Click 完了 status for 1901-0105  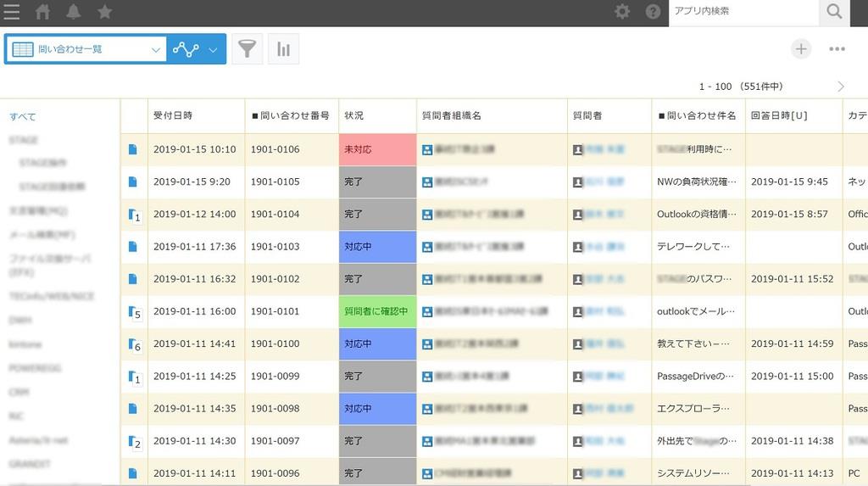[x=377, y=182]
